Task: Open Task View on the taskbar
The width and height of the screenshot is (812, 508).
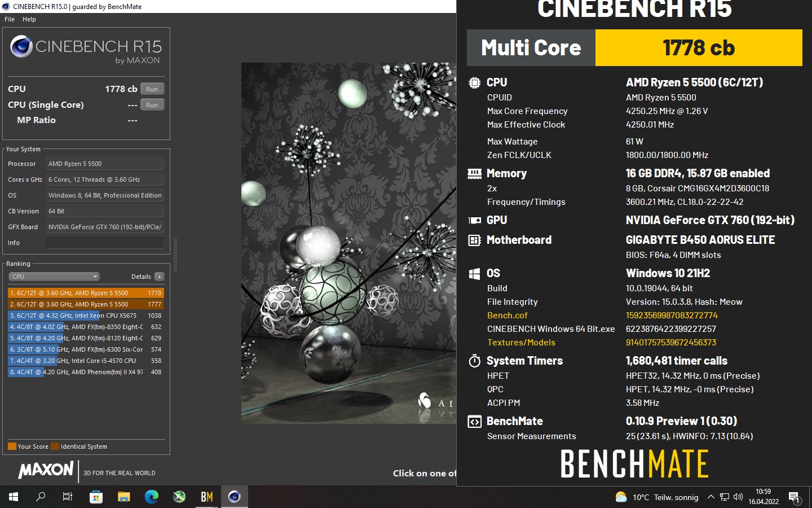Action: tap(68, 497)
